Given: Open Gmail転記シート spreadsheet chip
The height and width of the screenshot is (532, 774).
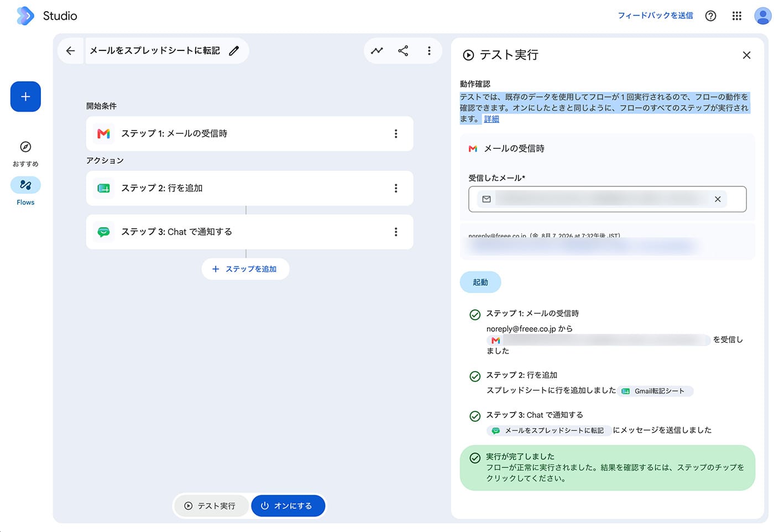Looking at the screenshot, I should 656,392.
